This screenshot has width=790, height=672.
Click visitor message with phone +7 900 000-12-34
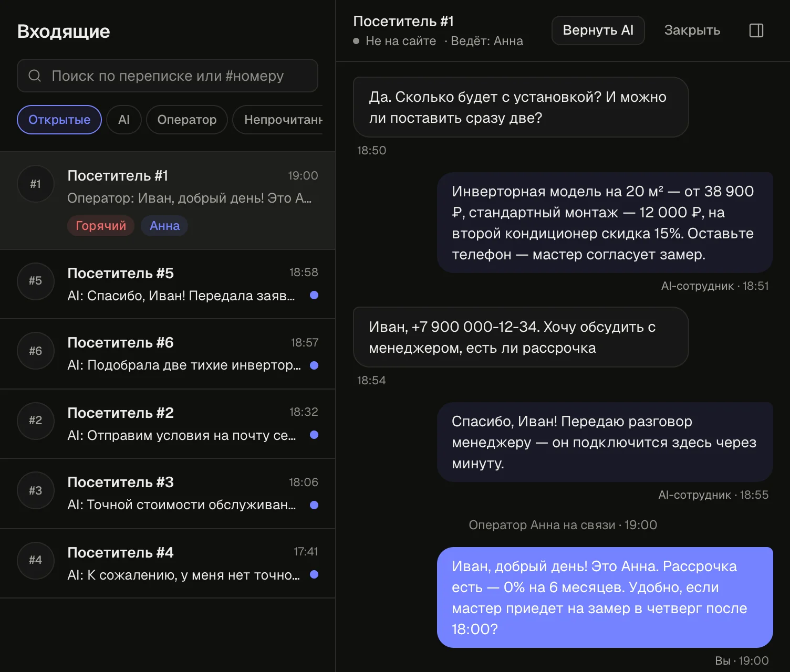pyautogui.click(x=521, y=337)
